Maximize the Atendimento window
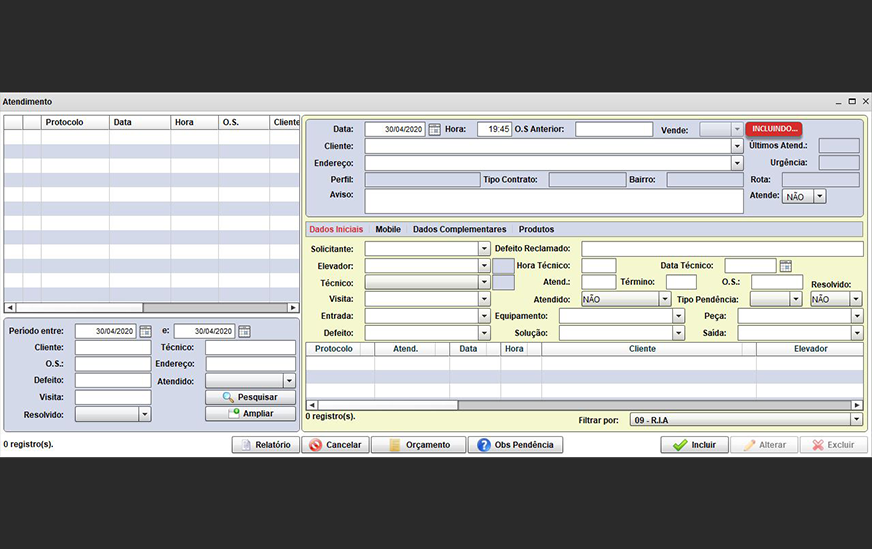This screenshot has width=872, height=549. click(x=852, y=101)
